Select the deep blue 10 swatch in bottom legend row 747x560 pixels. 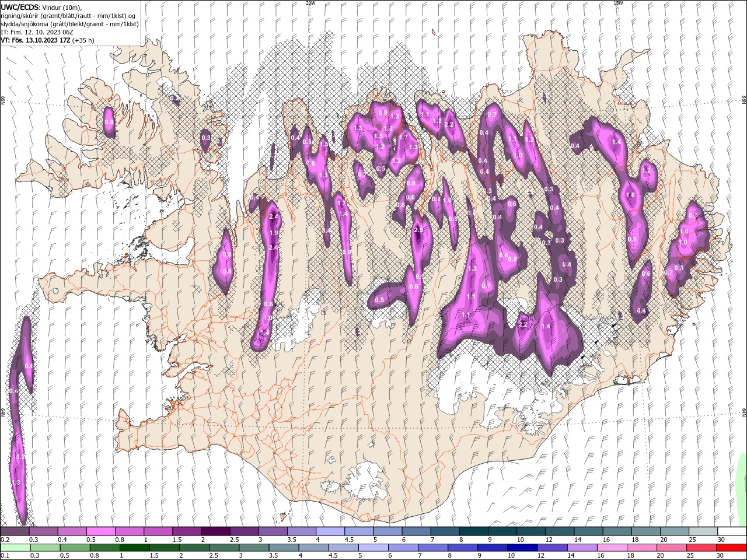(522, 548)
